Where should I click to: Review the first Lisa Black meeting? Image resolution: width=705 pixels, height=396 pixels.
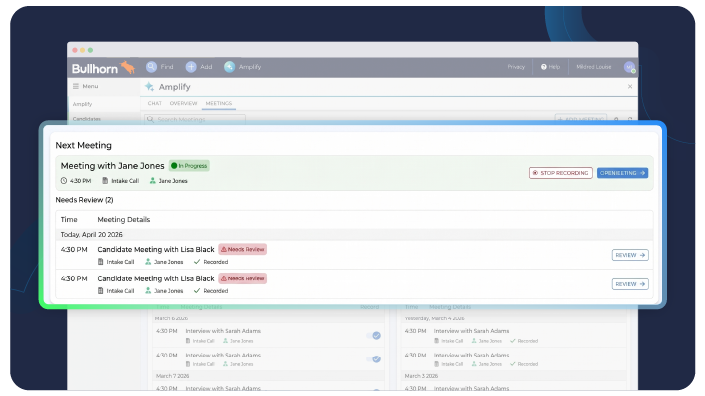coord(630,255)
